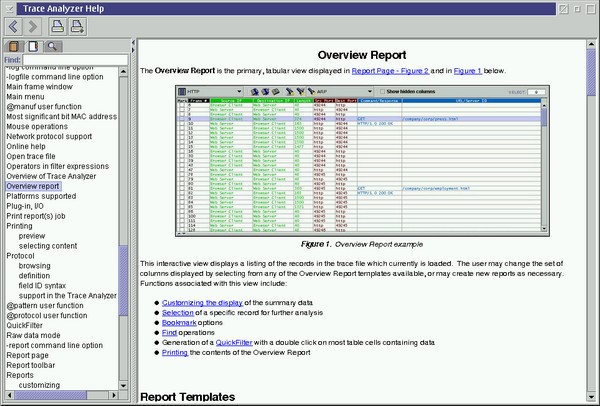
Task: Select 'selecting content' sub-entry
Action: (48, 246)
